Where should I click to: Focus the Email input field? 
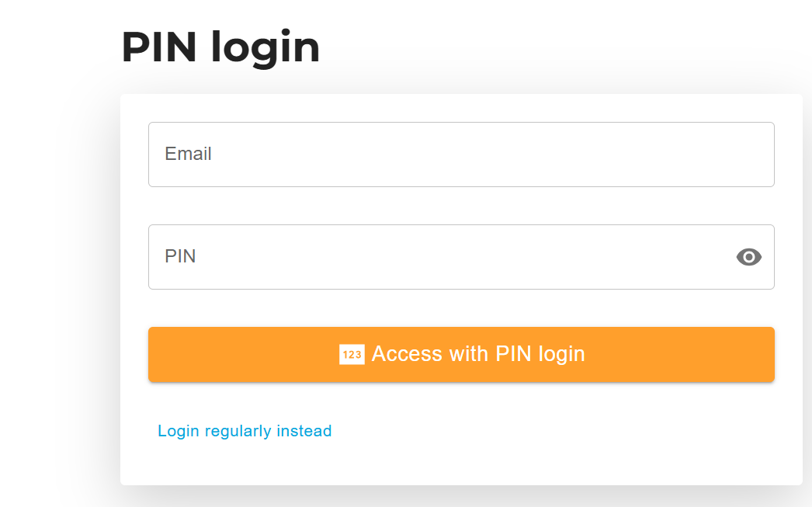[x=461, y=155]
